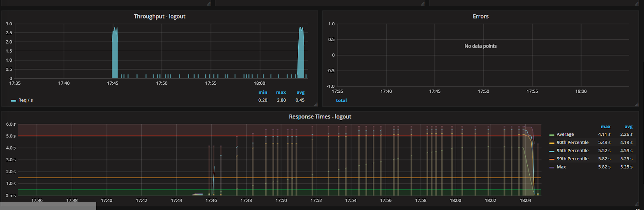The height and width of the screenshot is (210, 644).
Task: Open the Response Times - logout panel menu
Action: 320,117
